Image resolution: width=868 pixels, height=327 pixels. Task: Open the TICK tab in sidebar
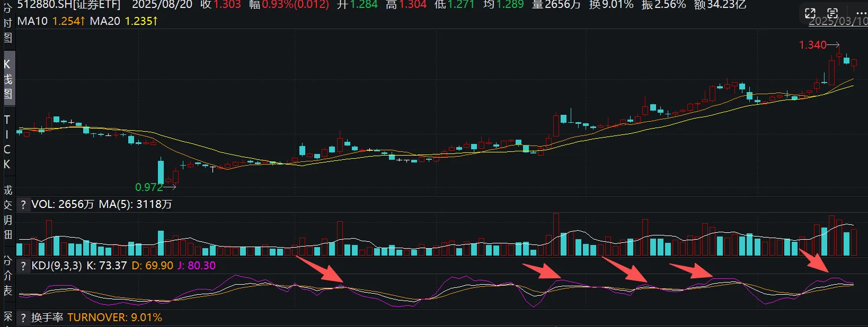click(x=7, y=142)
